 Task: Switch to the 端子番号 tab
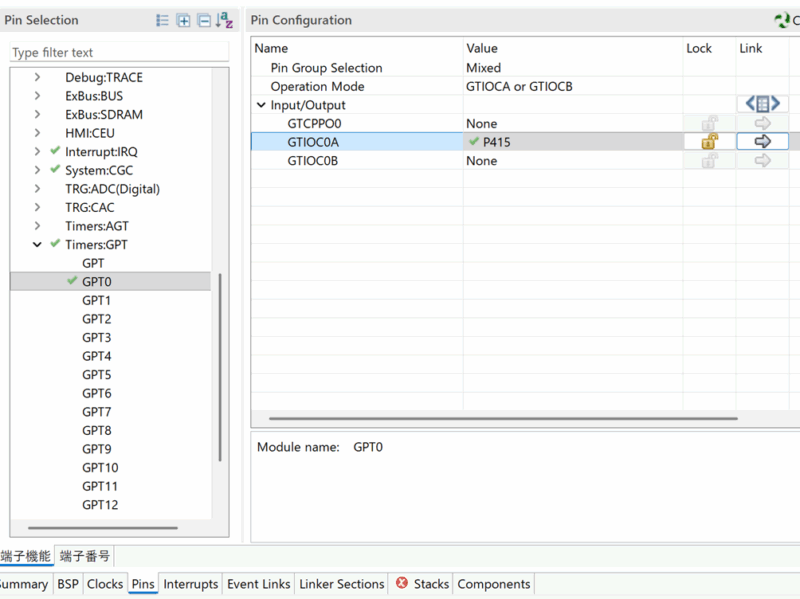point(84,556)
